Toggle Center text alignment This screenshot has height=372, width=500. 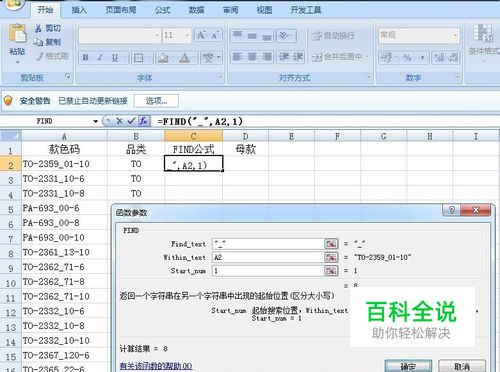pyautogui.click(x=252, y=57)
